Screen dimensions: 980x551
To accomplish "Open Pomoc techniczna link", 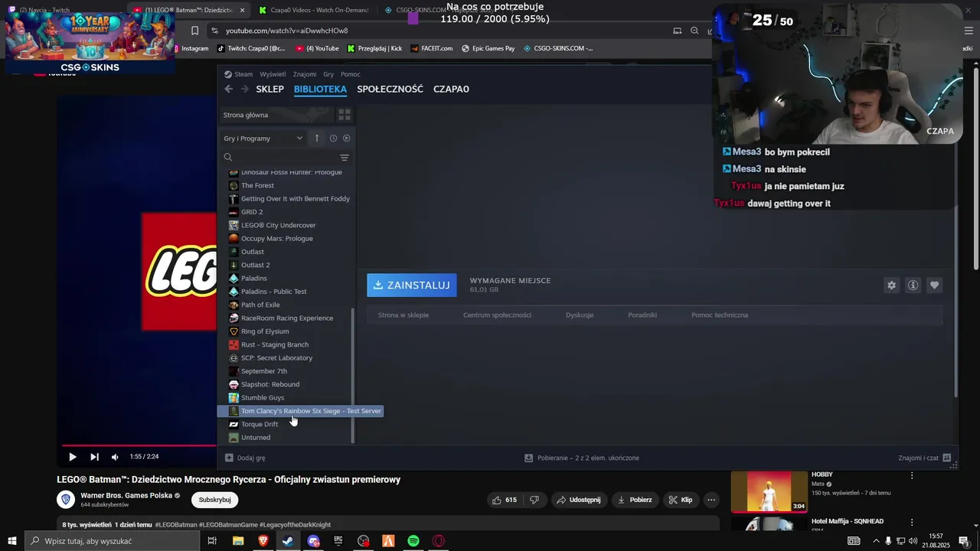I will coord(720,315).
